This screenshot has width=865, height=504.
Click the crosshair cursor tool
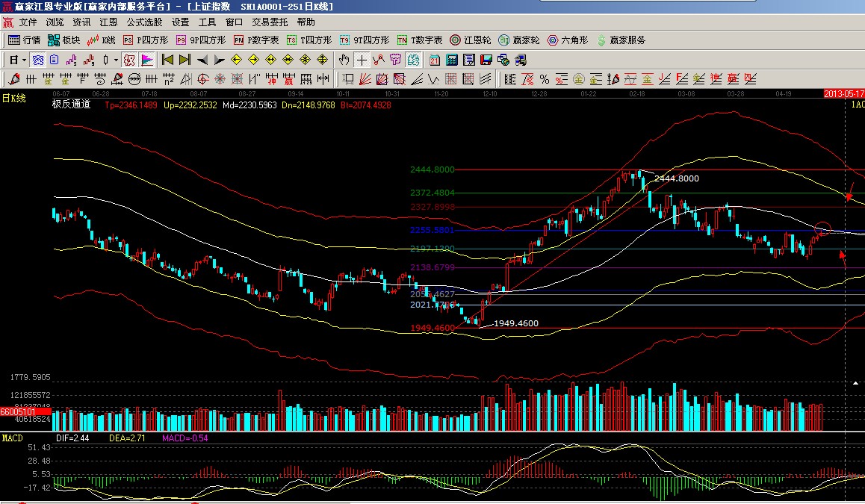pyautogui.click(x=362, y=60)
